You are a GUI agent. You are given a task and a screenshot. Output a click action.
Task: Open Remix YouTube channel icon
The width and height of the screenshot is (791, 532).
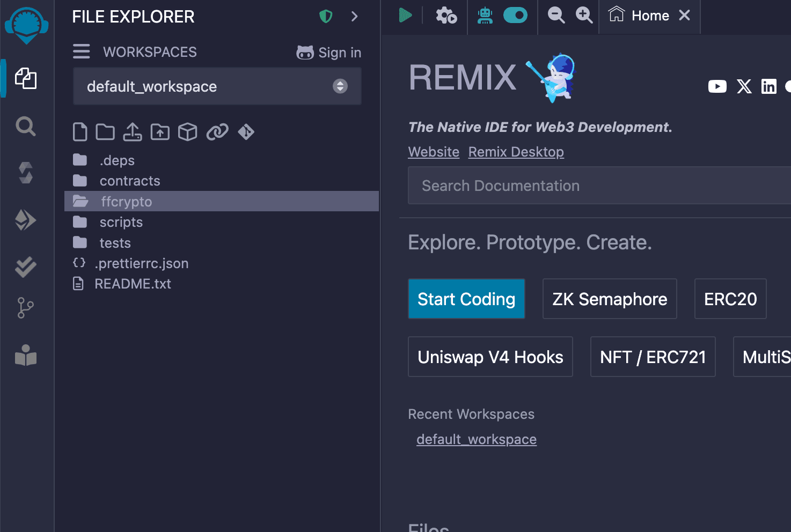click(x=717, y=86)
